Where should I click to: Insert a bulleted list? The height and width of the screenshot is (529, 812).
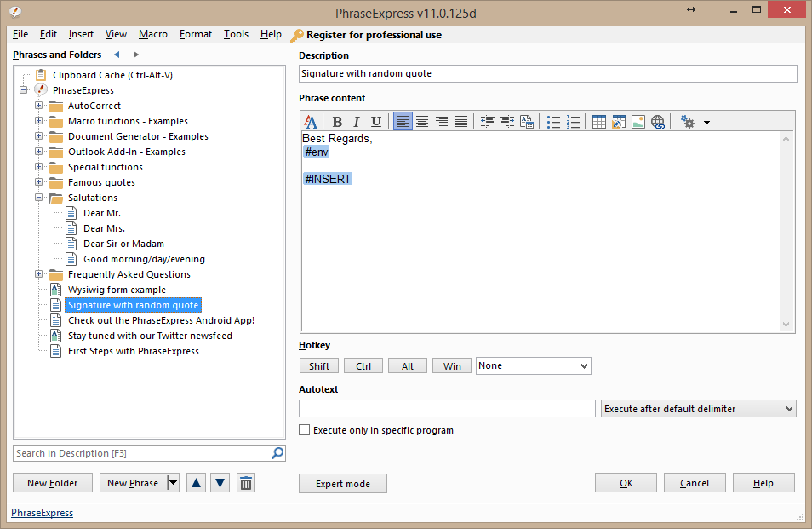(x=553, y=122)
